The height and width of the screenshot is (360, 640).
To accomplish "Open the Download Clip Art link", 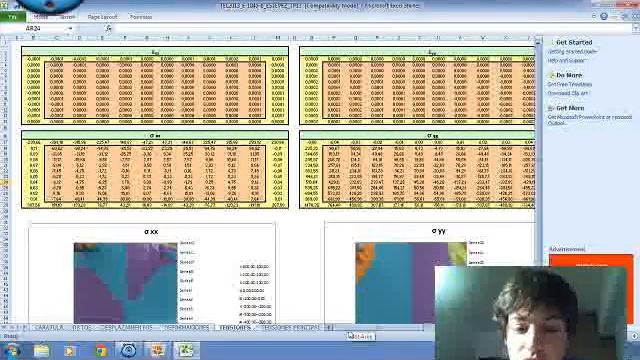I will [568, 93].
